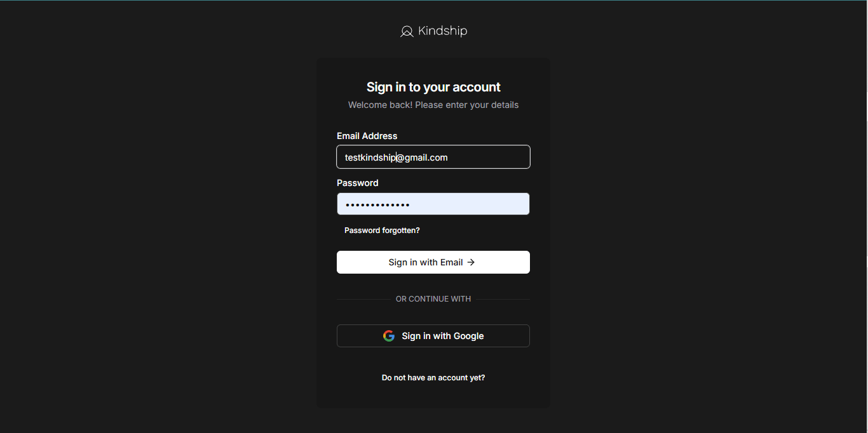Place cursor on testkindship in the email field
The width and height of the screenshot is (868, 433).
click(x=370, y=157)
